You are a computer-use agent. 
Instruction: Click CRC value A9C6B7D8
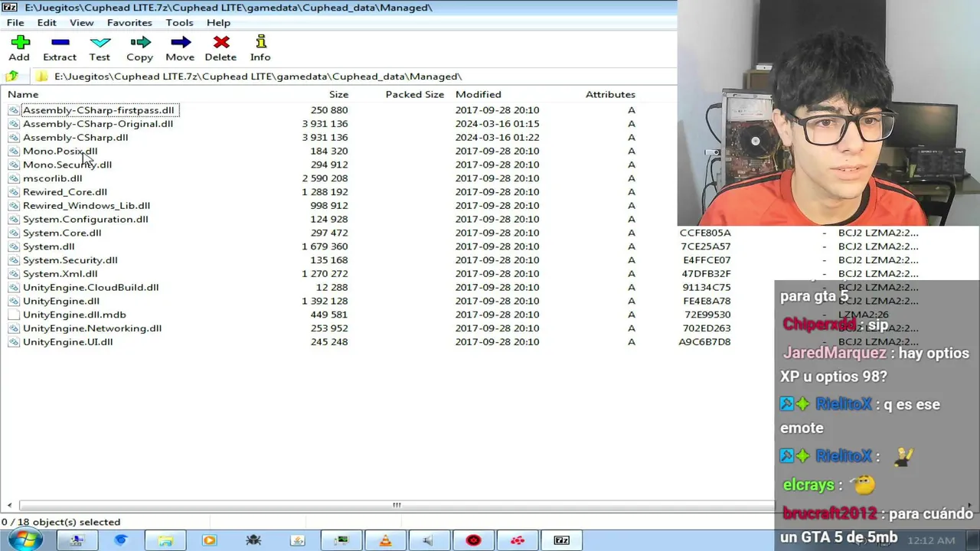(x=704, y=342)
